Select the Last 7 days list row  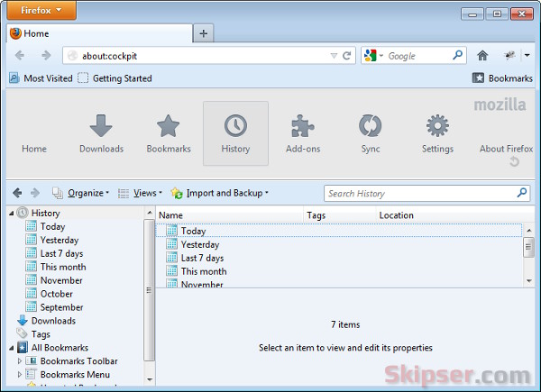pos(339,258)
